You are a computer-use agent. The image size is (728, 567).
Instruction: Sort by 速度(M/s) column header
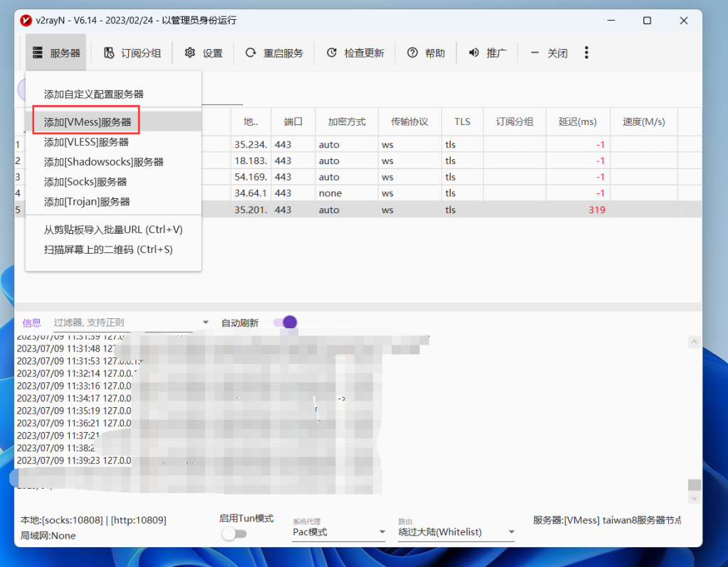tap(644, 121)
